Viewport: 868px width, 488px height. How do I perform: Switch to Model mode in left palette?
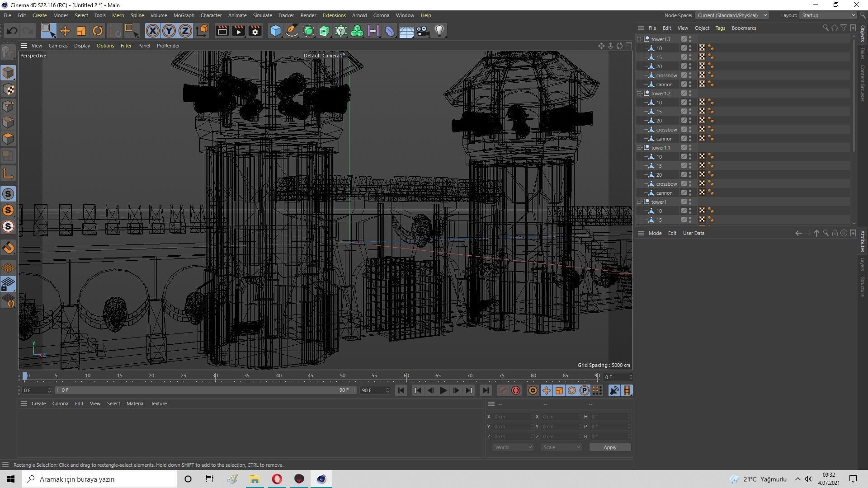(8, 73)
